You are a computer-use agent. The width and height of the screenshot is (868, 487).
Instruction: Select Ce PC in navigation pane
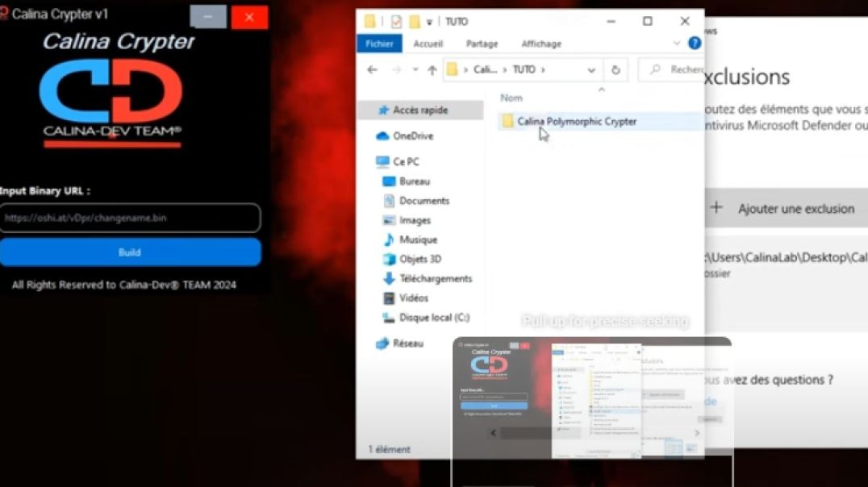point(406,161)
